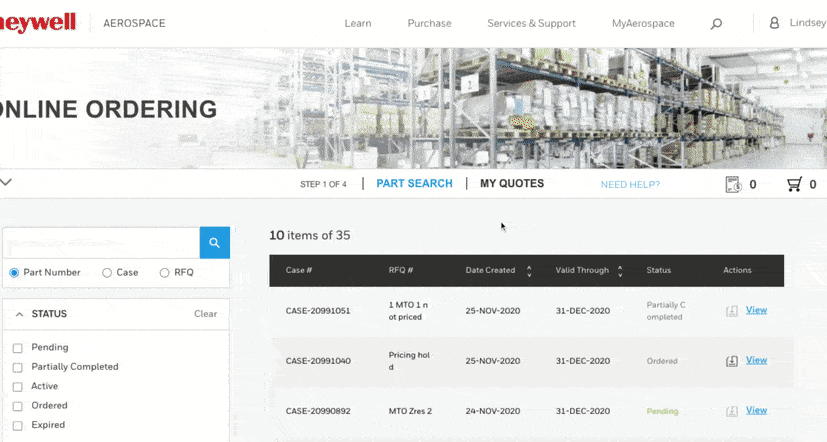
Task: Select the Part Number radio button
Action: (x=14, y=273)
